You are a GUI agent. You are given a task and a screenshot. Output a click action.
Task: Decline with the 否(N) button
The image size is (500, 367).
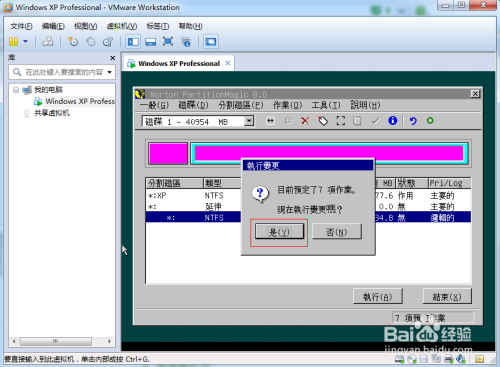click(x=337, y=232)
